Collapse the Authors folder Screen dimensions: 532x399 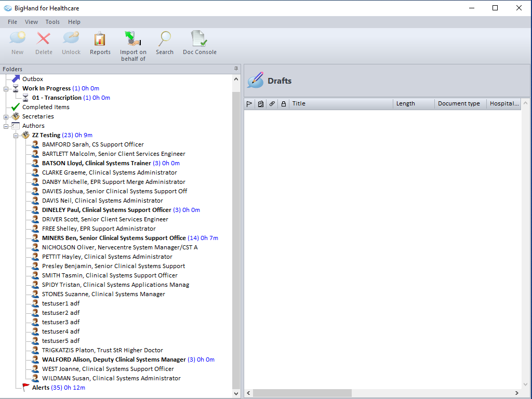6,126
